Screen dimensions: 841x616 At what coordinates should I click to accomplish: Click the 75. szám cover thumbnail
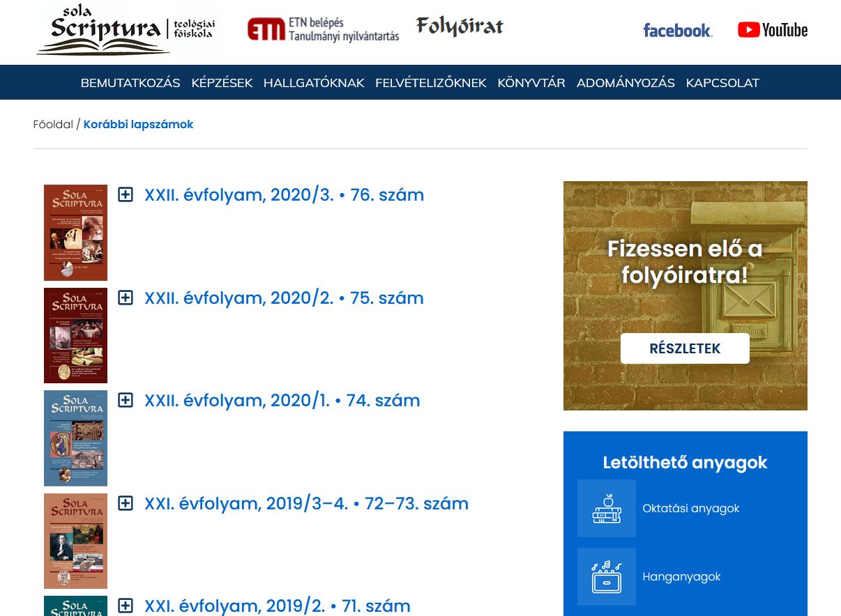pyautogui.click(x=75, y=335)
